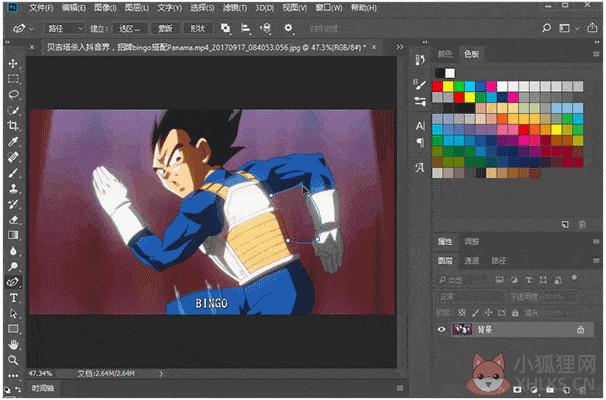Click the search icon in the options bar
Screen dimensions: 606x400
click(x=546, y=28)
